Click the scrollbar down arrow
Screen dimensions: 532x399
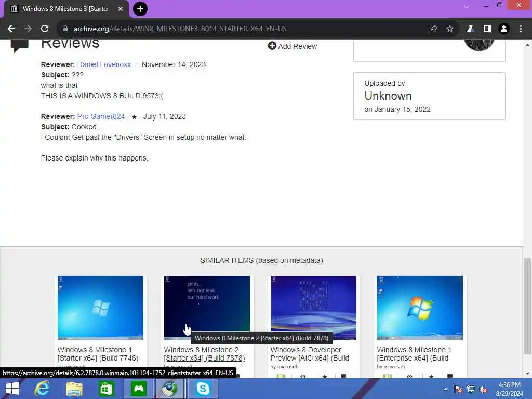coord(527,374)
